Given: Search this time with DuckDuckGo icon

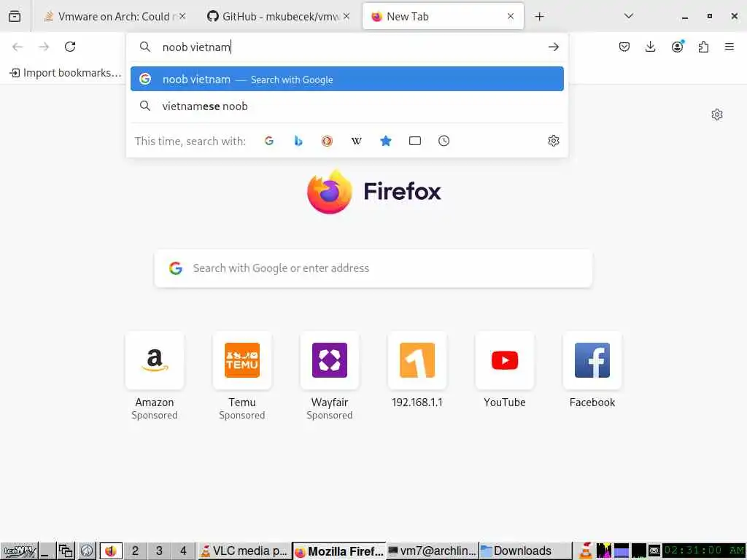Looking at the screenshot, I should (x=327, y=141).
